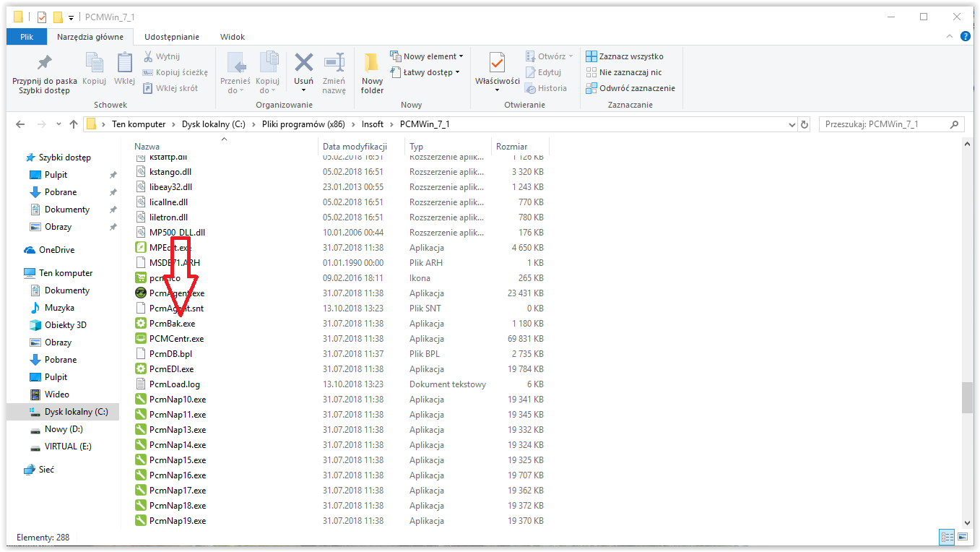The height and width of the screenshot is (552, 980).
Task: Switch to the Narzędzia główne tab
Action: click(90, 37)
